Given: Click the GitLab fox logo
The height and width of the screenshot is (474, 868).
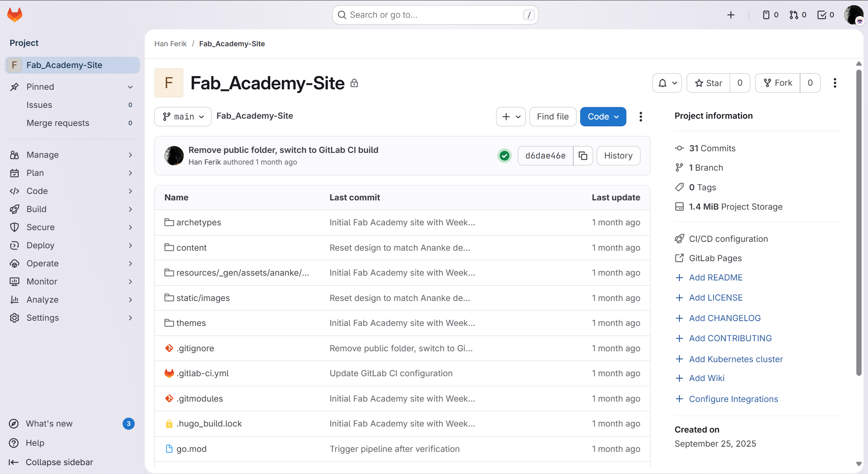Looking at the screenshot, I should pos(14,14).
